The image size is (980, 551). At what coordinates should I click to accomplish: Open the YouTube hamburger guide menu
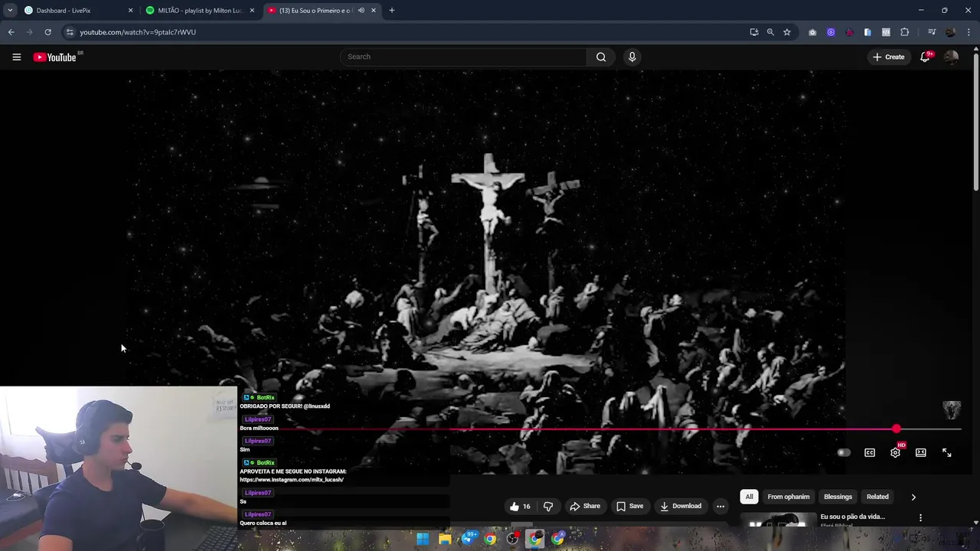point(16,57)
